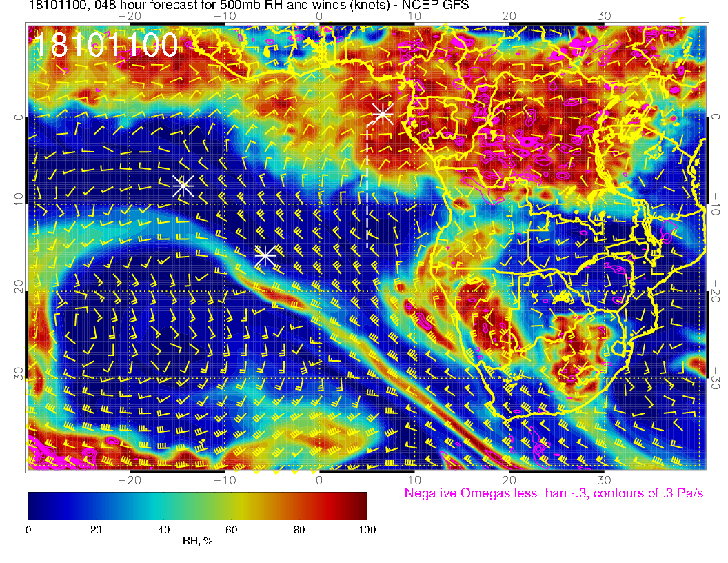Image resolution: width=728 pixels, height=563 pixels.
Task: Click the 'RH, %' colorbar label
Action: click(x=197, y=541)
